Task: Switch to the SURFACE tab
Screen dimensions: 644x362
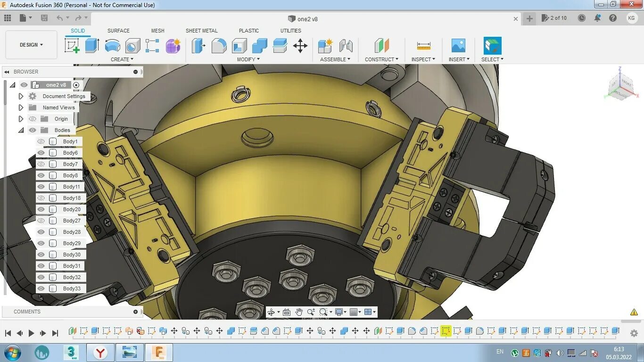Action: point(118,31)
